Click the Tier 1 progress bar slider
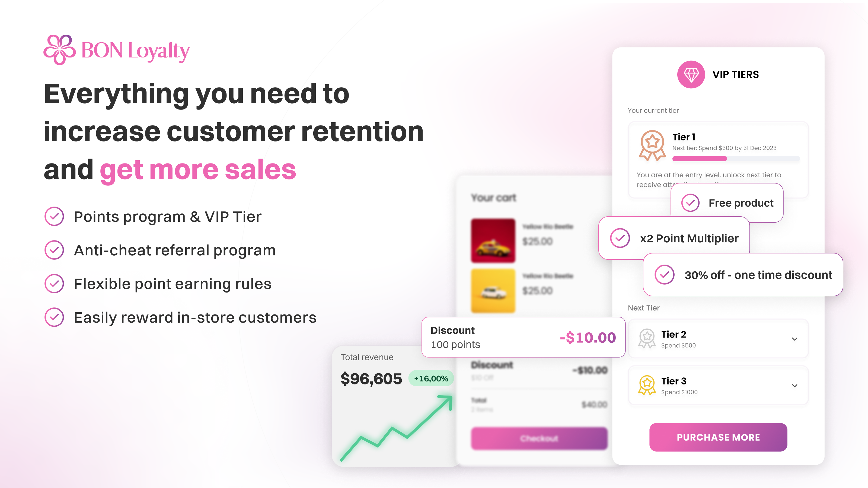The width and height of the screenshot is (868, 488). (726, 157)
